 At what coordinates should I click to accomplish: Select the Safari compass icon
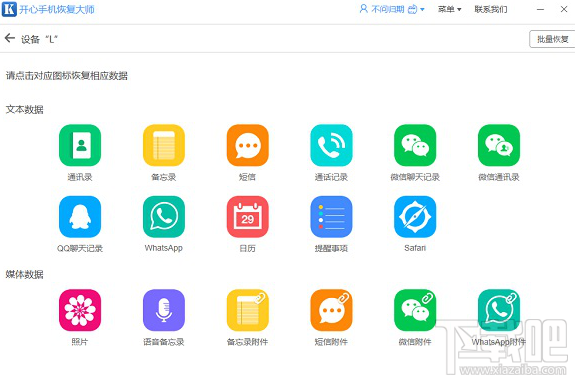(x=415, y=217)
